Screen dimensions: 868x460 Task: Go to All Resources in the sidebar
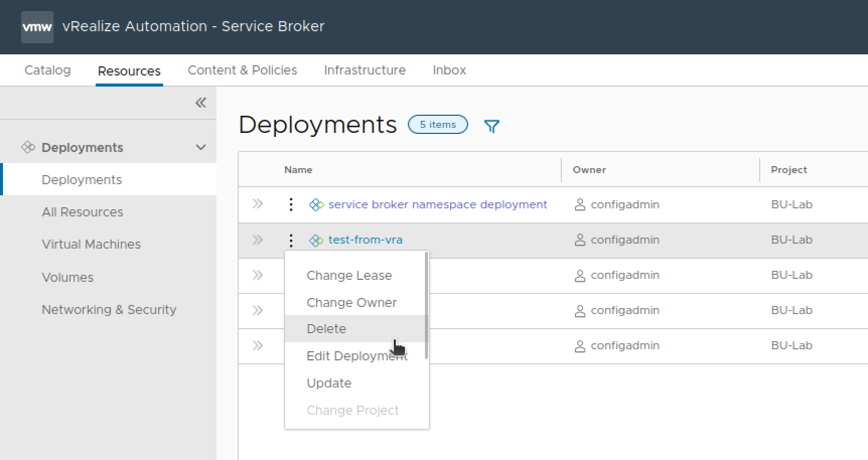tap(83, 212)
